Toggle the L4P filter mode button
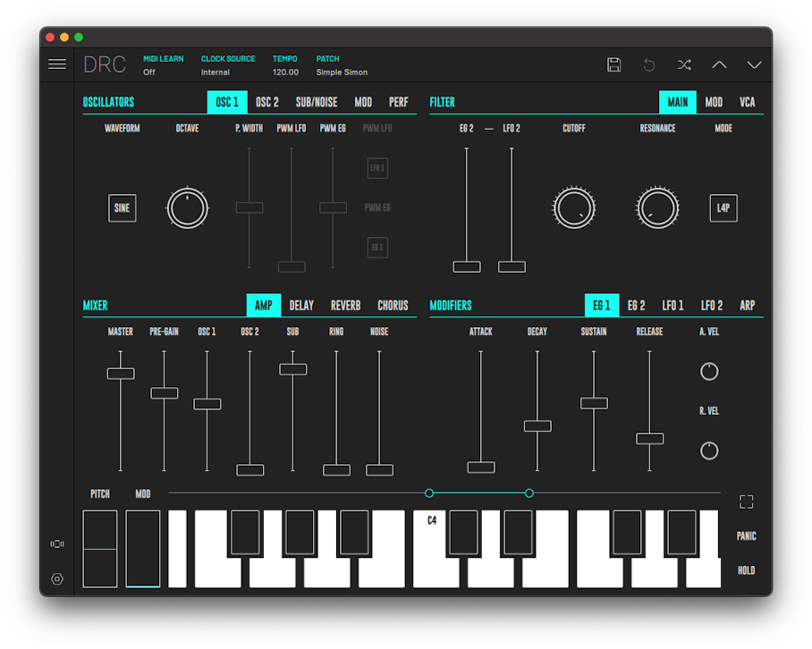The image size is (812, 649). pyautogui.click(x=723, y=208)
